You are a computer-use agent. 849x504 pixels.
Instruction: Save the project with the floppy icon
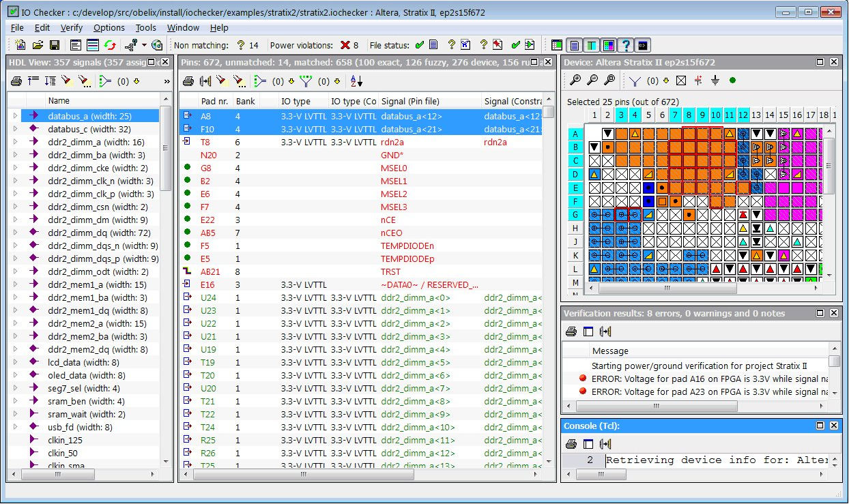[54, 45]
